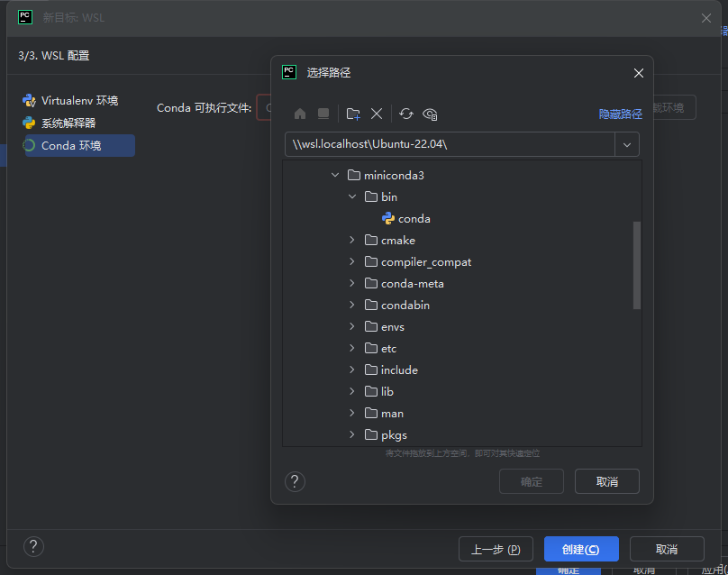Expand the envs folder
Screen dimensions: 728x575
[352, 326]
